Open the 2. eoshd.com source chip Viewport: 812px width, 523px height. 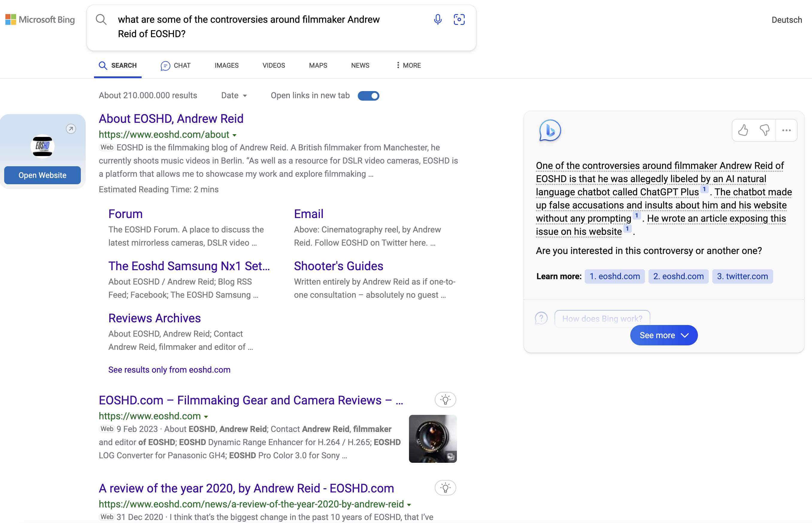(678, 276)
